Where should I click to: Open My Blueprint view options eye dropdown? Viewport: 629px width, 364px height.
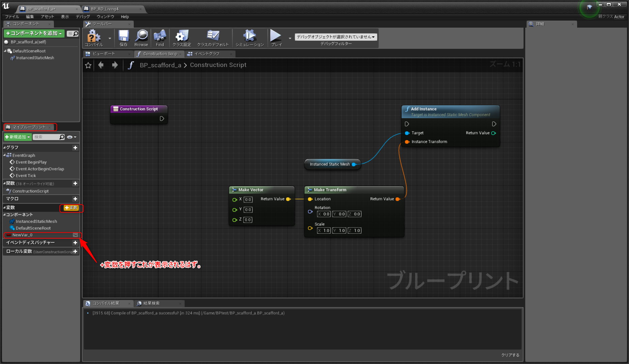(71, 137)
